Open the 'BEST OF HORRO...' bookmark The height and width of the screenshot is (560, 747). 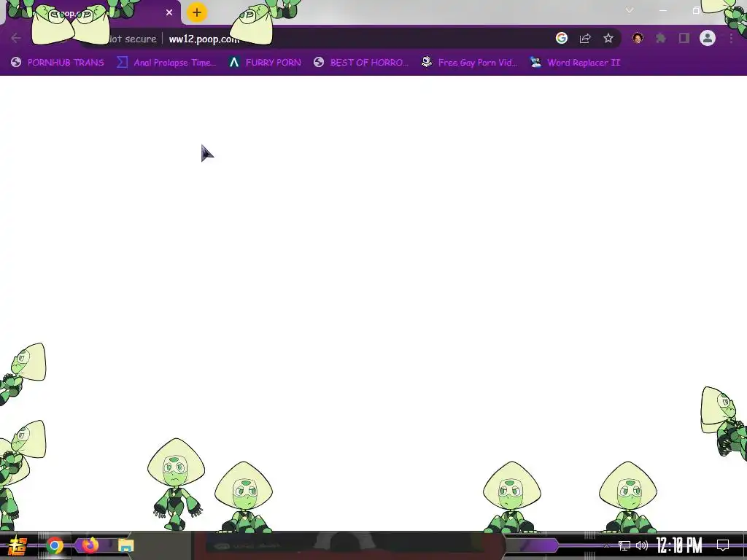(x=361, y=63)
